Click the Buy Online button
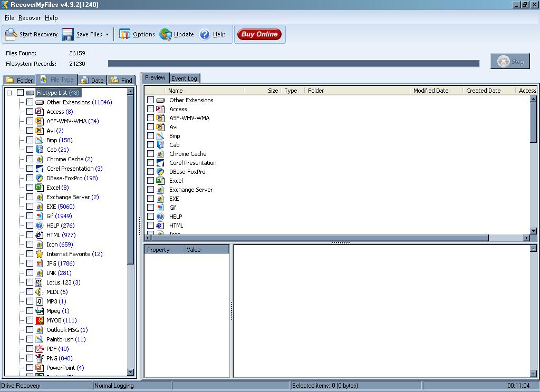 tap(259, 34)
